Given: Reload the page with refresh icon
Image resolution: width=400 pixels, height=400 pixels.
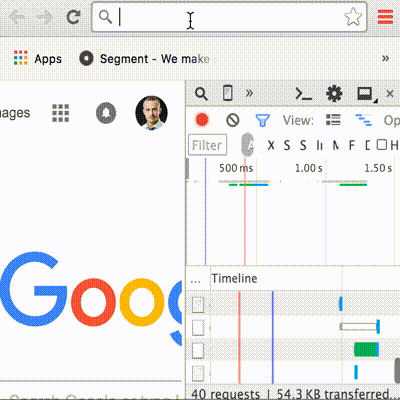Looking at the screenshot, I should 73,17.
